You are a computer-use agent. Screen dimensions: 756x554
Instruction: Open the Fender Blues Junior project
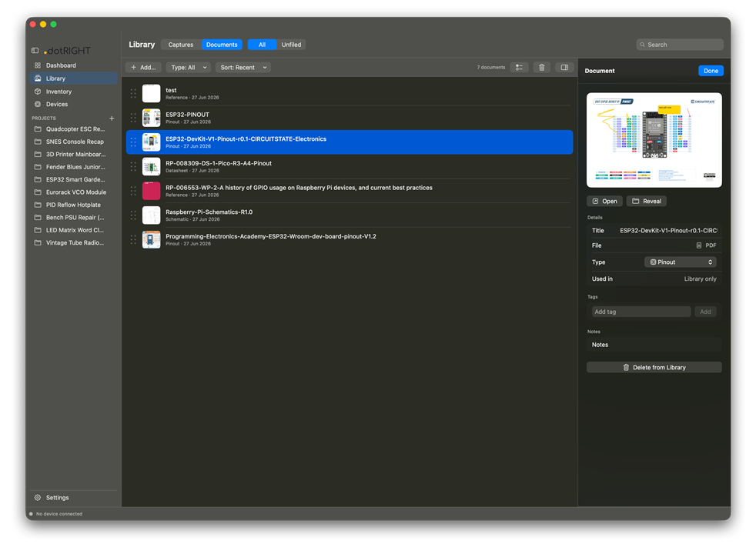tap(73, 167)
